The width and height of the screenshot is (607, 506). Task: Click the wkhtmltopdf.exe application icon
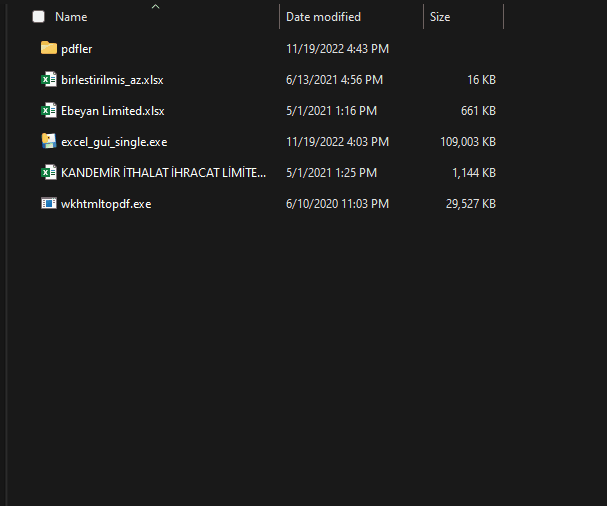48,203
